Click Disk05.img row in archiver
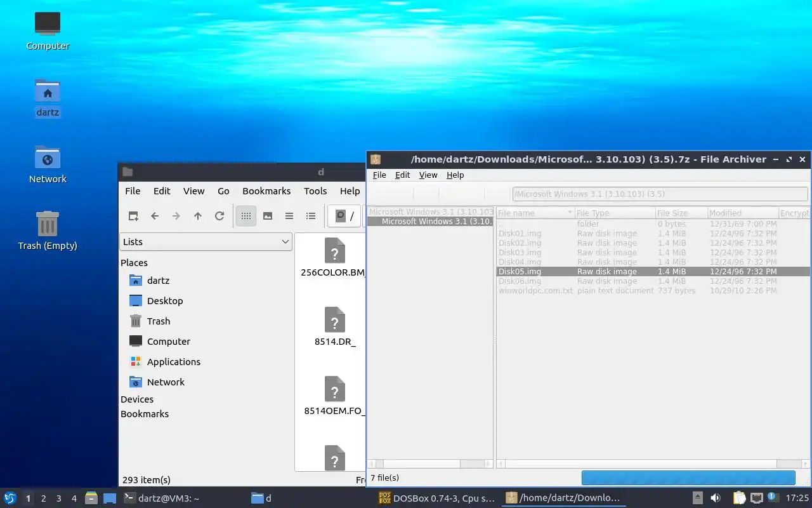 click(x=653, y=272)
